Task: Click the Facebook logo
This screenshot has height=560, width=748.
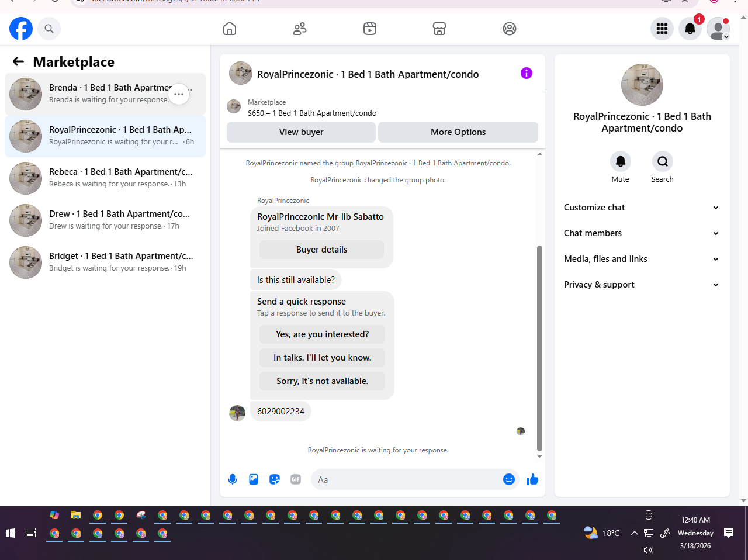Action: click(21, 29)
